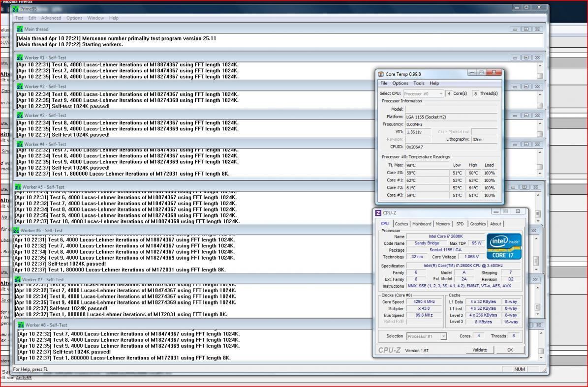Click the Tj. Max value 98°C
This screenshot has height=387, width=588.
pos(427,165)
